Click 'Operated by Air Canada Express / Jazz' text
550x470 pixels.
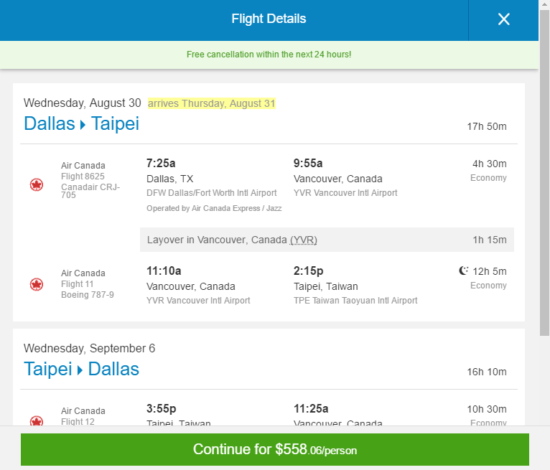coord(214,208)
